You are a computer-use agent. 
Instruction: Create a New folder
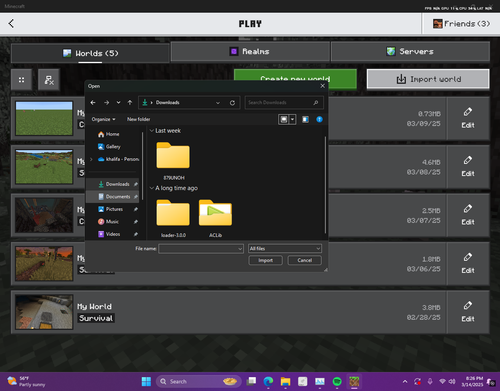(x=139, y=119)
